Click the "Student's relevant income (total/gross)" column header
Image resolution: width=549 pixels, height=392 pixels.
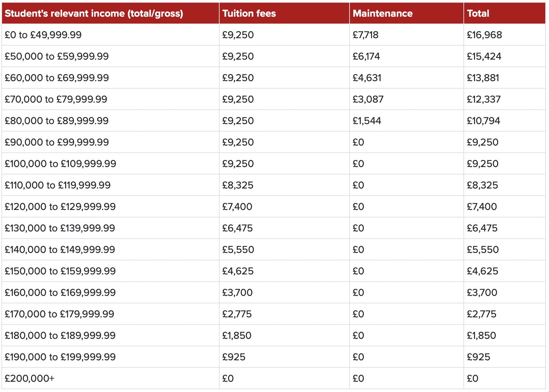pyautogui.click(x=110, y=13)
